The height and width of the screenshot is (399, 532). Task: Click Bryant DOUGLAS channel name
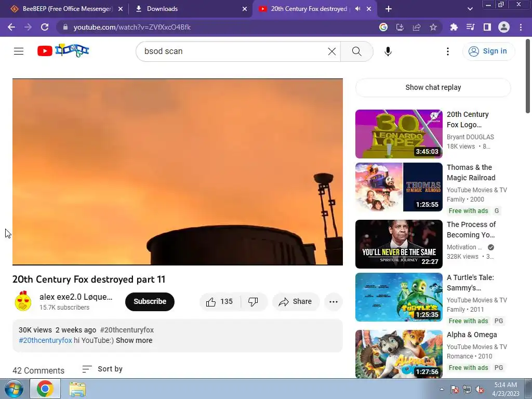(470, 137)
